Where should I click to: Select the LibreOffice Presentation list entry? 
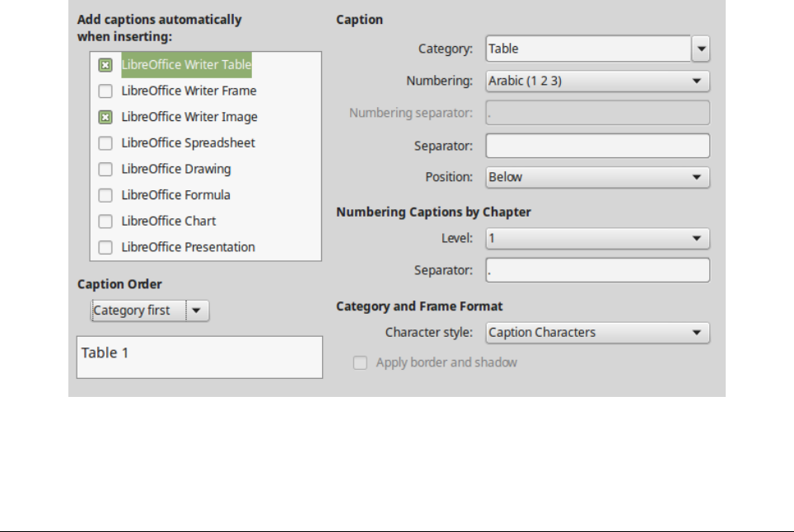click(x=189, y=248)
